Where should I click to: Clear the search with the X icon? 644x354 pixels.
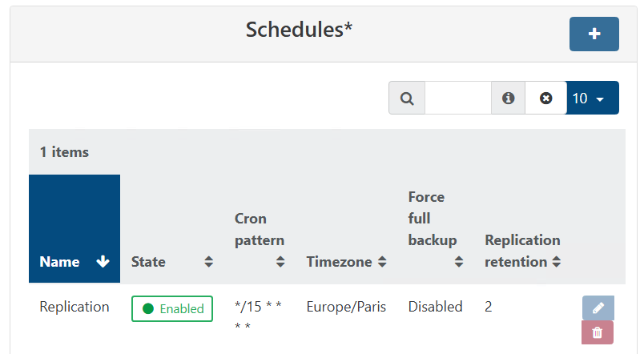point(545,98)
